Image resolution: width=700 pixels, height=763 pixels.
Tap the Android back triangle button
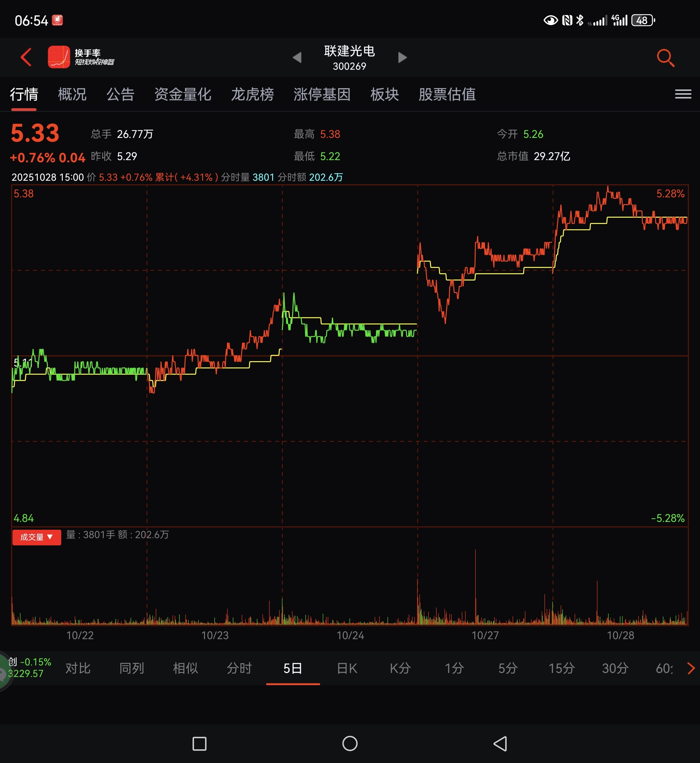pyautogui.click(x=500, y=743)
